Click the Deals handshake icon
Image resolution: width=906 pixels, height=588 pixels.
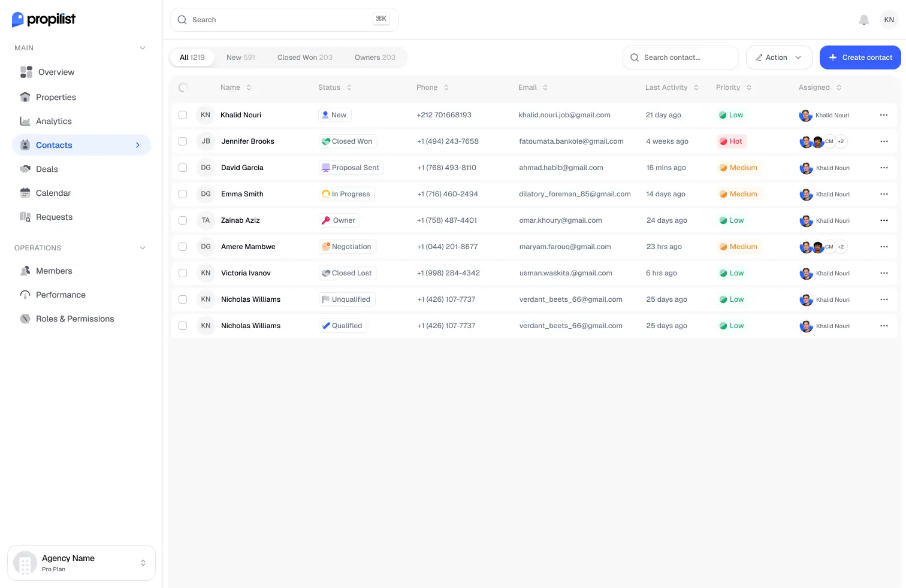coord(25,169)
